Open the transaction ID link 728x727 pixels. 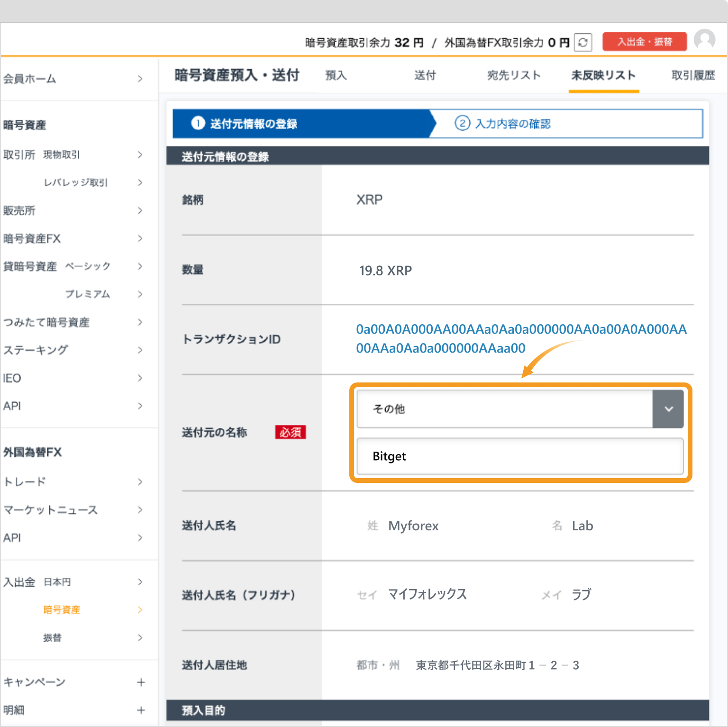click(x=521, y=338)
